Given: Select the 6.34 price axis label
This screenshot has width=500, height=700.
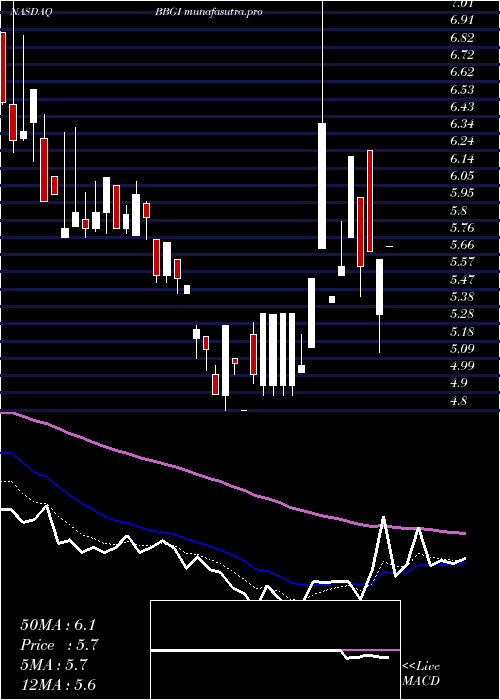Looking at the screenshot, I should tap(462, 124).
